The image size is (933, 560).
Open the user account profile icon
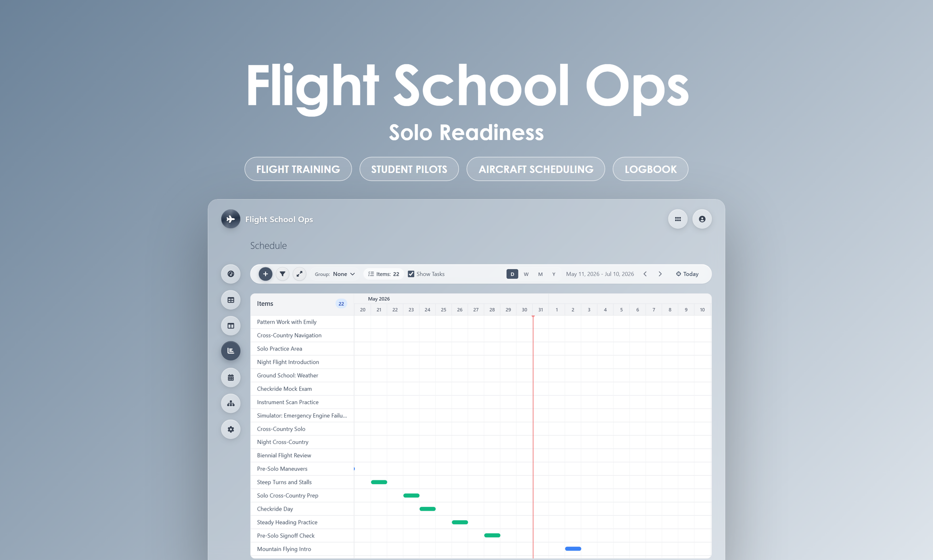[702, 219]
